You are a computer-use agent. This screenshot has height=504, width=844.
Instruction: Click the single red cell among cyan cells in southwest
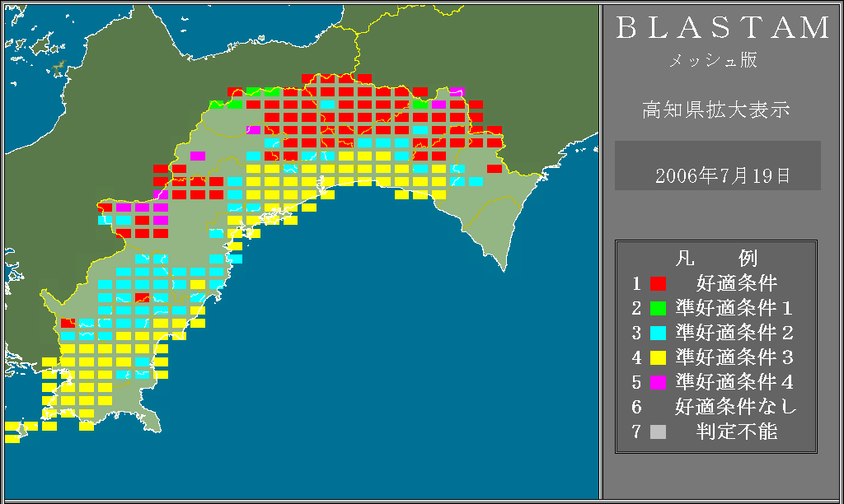pyautogui.click(x=142, y=297)
